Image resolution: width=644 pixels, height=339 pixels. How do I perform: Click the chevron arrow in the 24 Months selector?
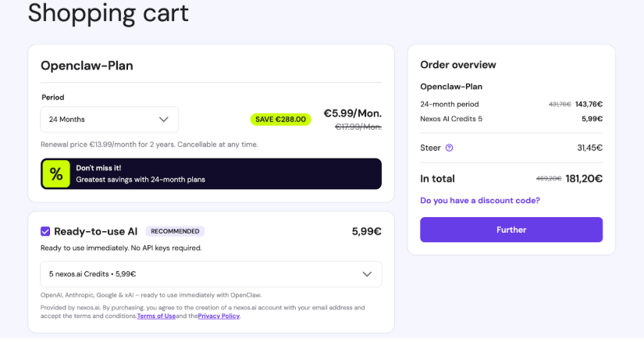tap(164, 120)
